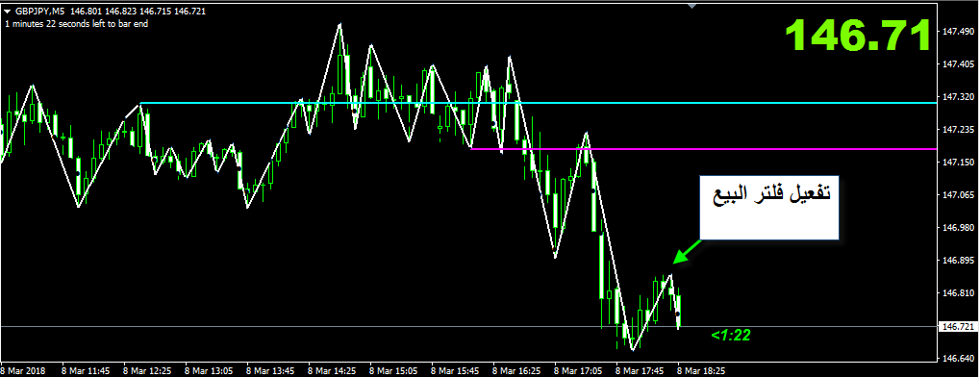Screen dimensions: 980x377
Task: Click the 147.065 level on price scale
Action: coord(957,195)
